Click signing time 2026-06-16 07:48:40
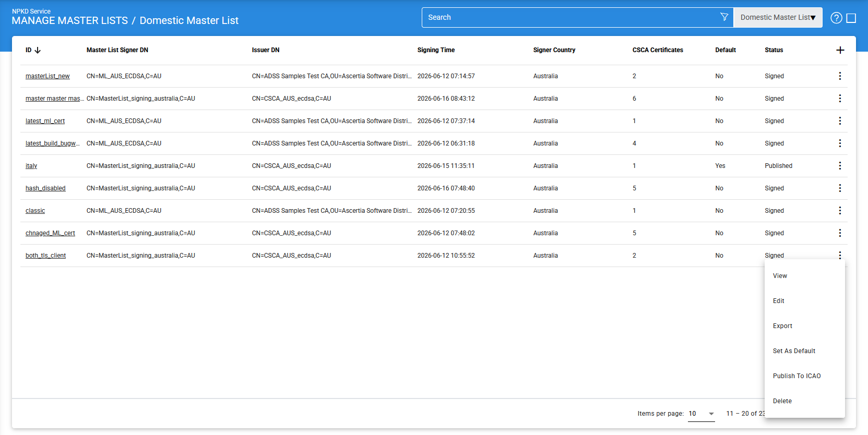Image resolution: width=868 pixels, height=435 pixels. click(x=446, y=188)
